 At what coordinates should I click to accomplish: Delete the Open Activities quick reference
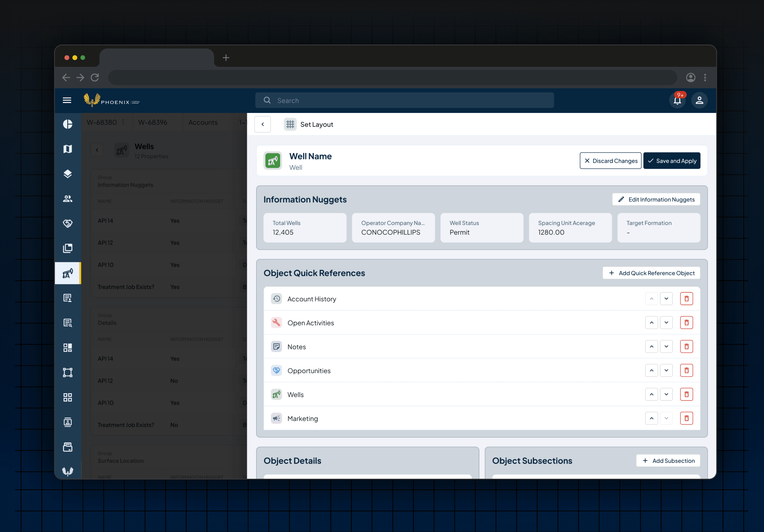pos(686,322)
